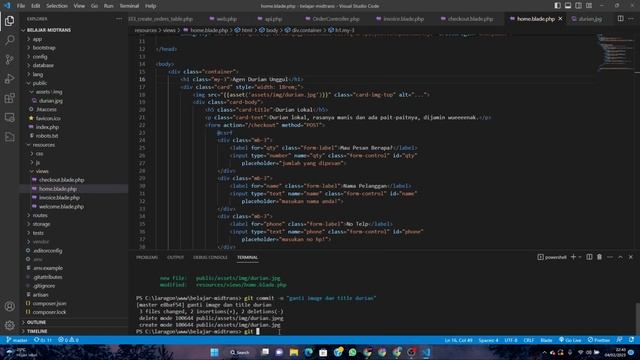
Task: Click the CRLF end of line indicator
Action: tap(529, 340)
